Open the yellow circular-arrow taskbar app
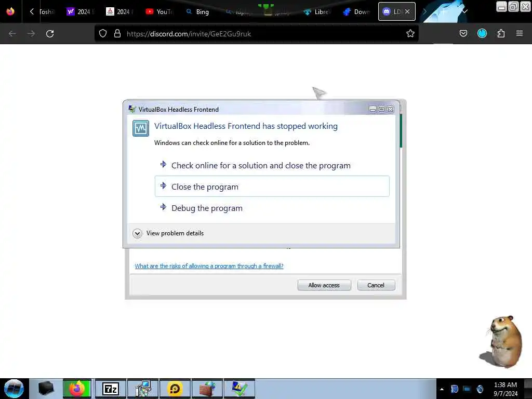 click(175, 389)
